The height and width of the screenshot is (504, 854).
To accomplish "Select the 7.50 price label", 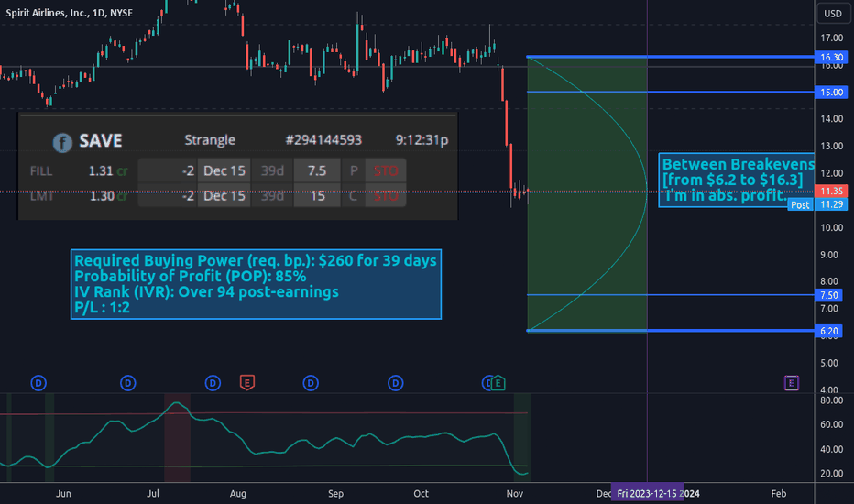I will point(829,295).
